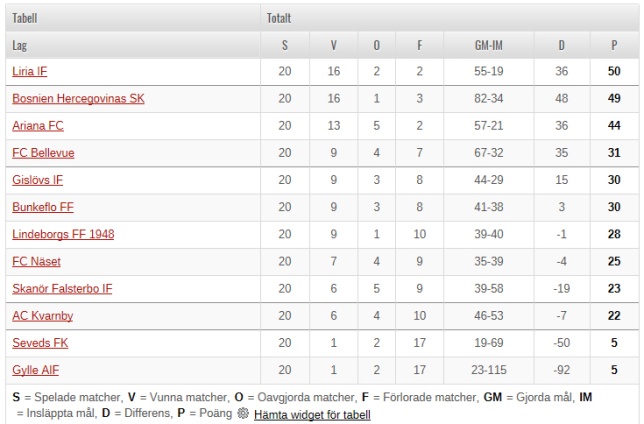Click the FC Näset team link
Image resolution: width=644 pixels, height=424 pixels.
click(36, 261)
